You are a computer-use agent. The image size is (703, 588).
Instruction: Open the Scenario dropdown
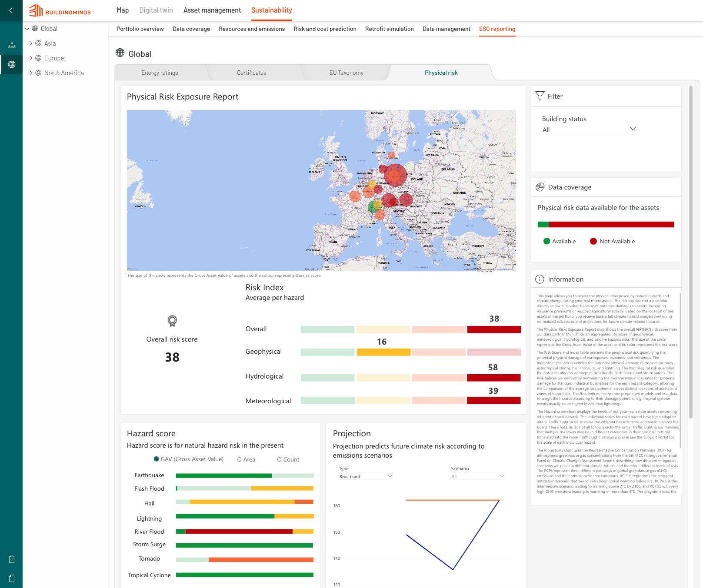click(478, 476)
